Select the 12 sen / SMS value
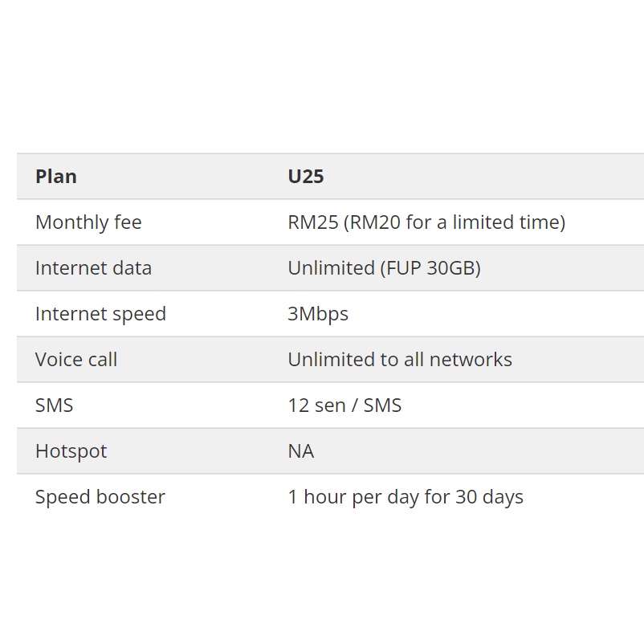This screenshot has height=644, width=644. tap(344, 406)
